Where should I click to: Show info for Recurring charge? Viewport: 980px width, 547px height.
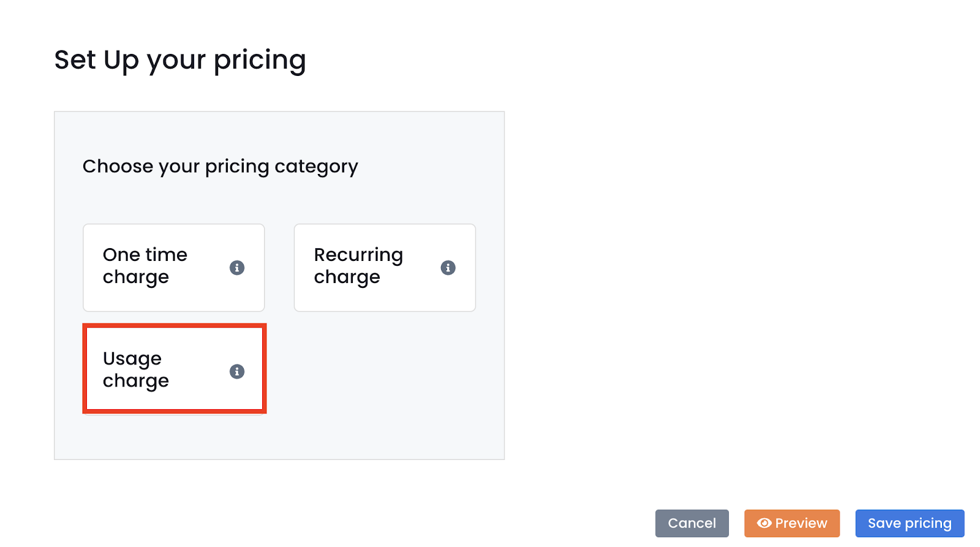(448, 268)
